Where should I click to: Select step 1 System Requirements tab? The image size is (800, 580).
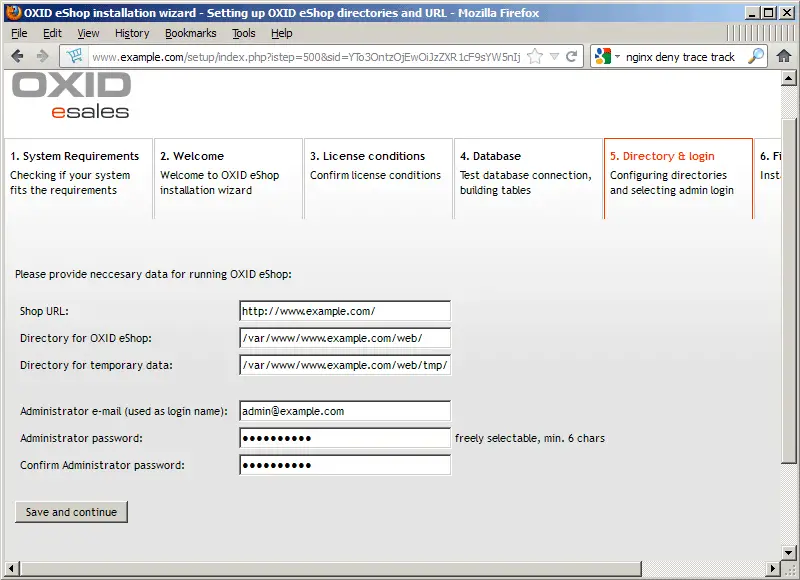pos(78,179)
